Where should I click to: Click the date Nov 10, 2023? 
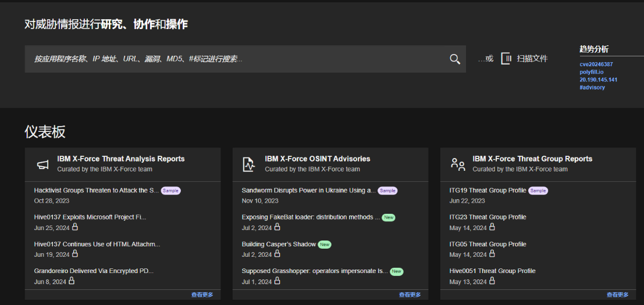pos(260,201)
